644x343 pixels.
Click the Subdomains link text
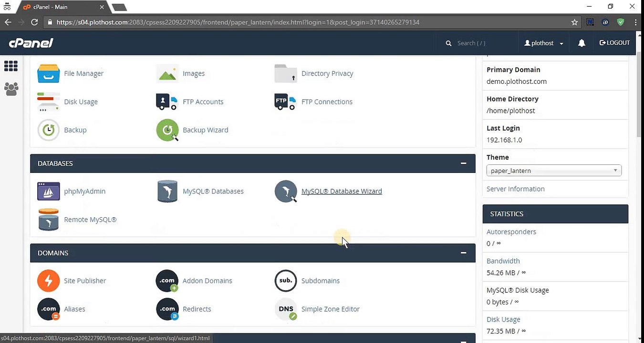[321, 281]
